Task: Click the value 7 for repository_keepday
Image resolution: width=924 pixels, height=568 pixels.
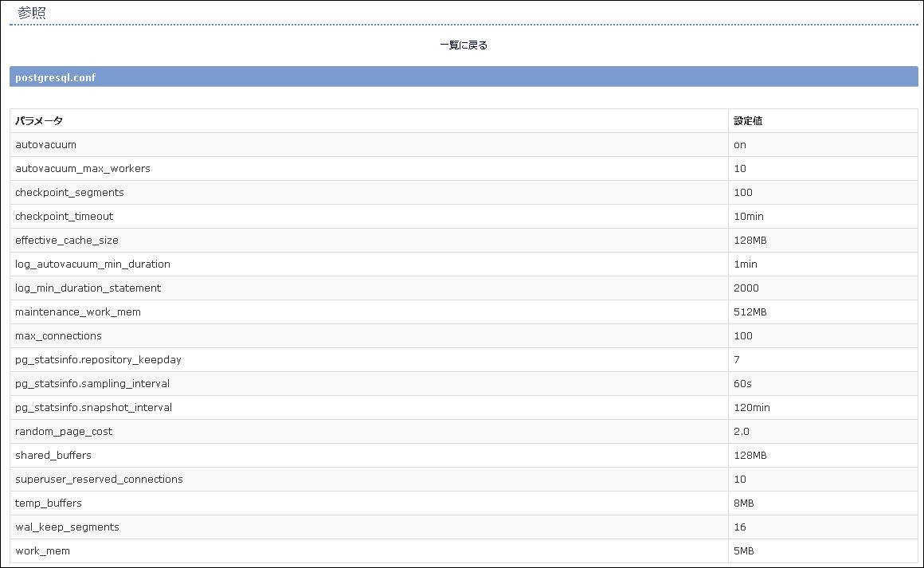Action: [737, 360]
